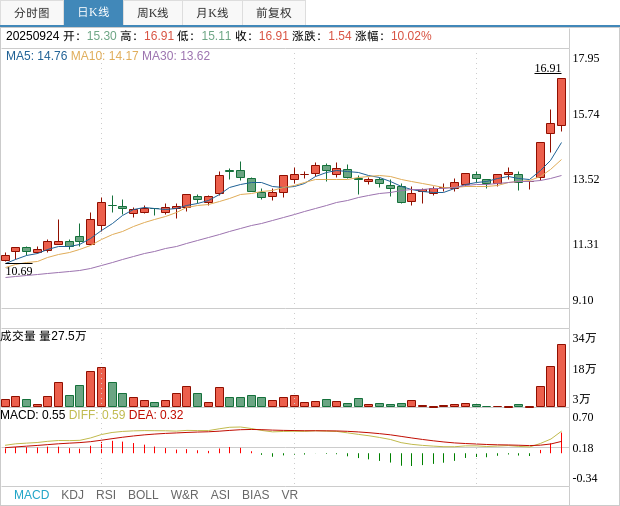
Task: Select the 日K线 tab
Action: click(x=93, y=13)
